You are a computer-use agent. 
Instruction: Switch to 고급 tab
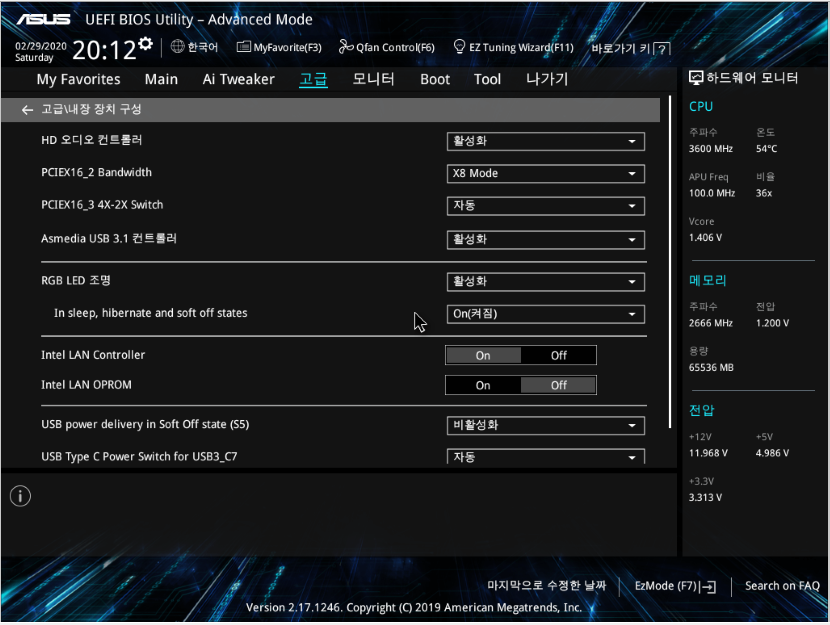pyautogui.click(x=313, y=79)
